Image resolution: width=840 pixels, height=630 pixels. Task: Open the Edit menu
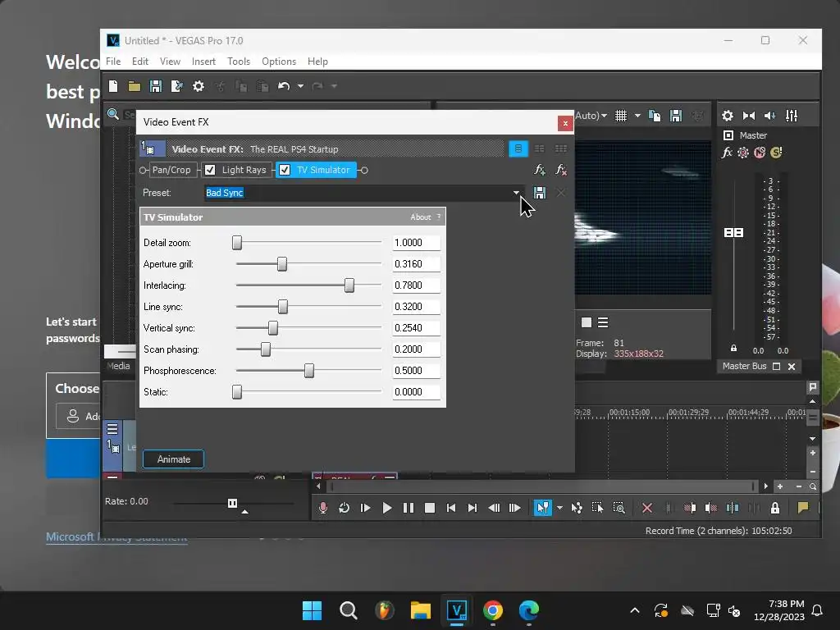coord(139,61)
